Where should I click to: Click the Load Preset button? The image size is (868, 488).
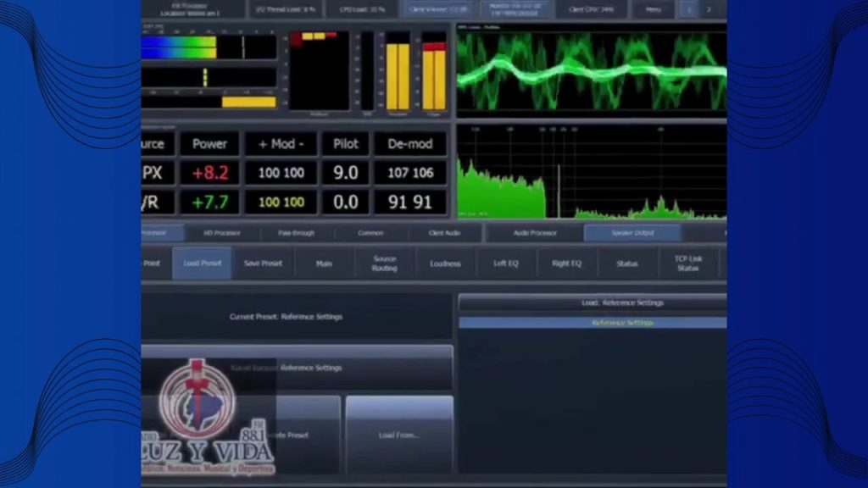(x=202, y=263)
